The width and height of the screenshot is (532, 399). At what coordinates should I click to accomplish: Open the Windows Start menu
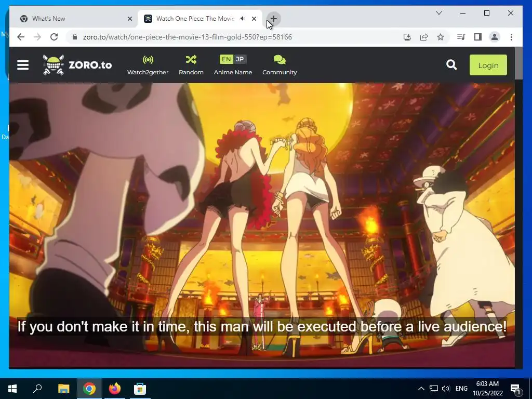pyautogui.click(x=12, y=389)
